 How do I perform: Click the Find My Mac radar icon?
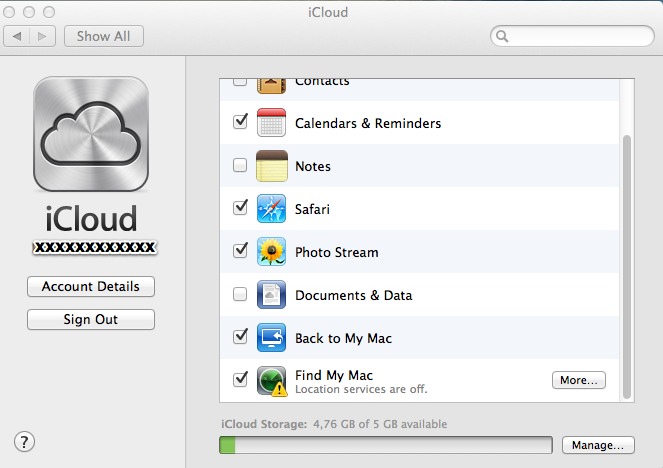coord(271,381)
